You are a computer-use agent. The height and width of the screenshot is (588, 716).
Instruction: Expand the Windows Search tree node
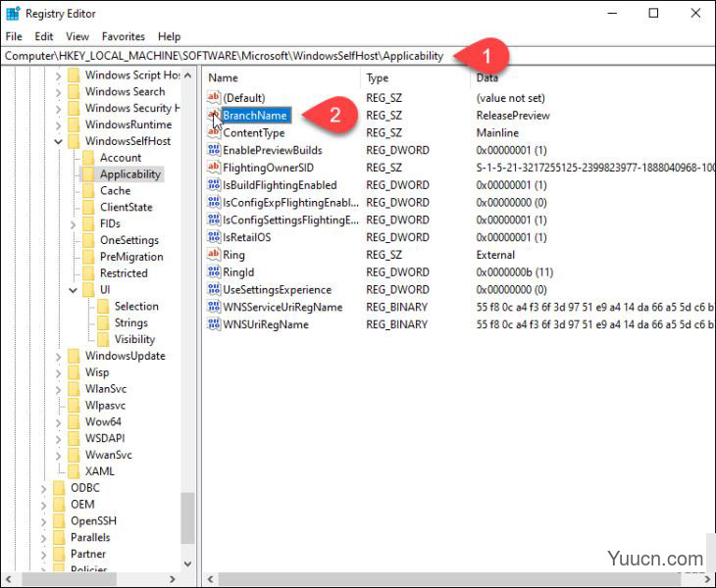tap(59, 92)
